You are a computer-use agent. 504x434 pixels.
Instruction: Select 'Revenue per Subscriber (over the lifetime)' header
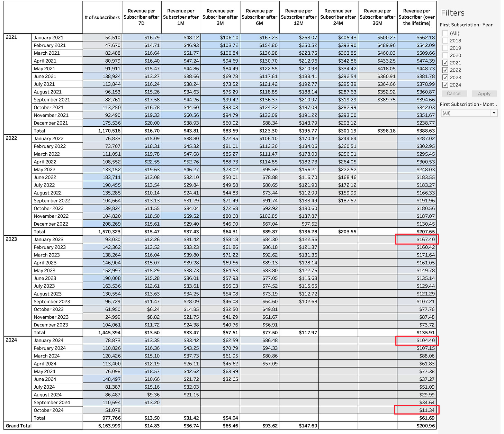[x=417, y=17]
